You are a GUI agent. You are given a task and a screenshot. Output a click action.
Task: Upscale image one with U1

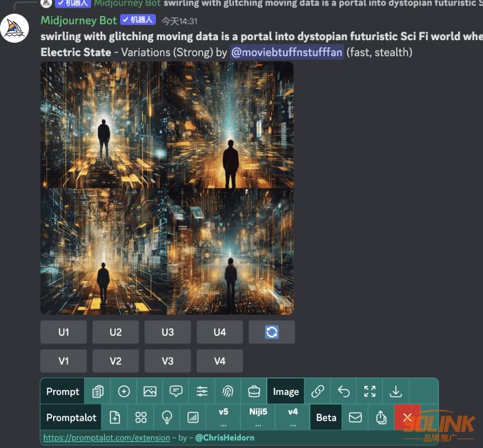click(x=63, y=332)
